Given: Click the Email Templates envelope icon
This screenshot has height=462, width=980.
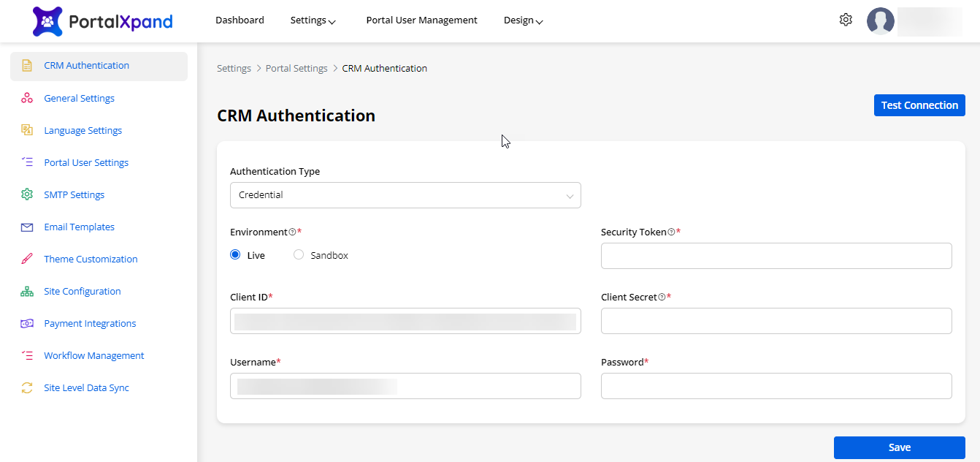Looking at the screenshot, I should tap(27, 227).
